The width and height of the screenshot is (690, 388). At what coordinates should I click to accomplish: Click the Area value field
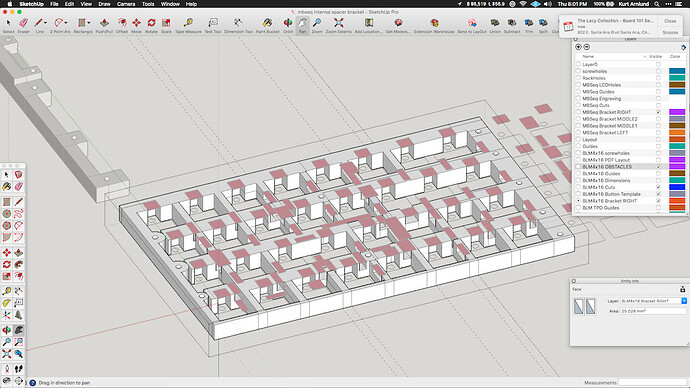(653, 311)
